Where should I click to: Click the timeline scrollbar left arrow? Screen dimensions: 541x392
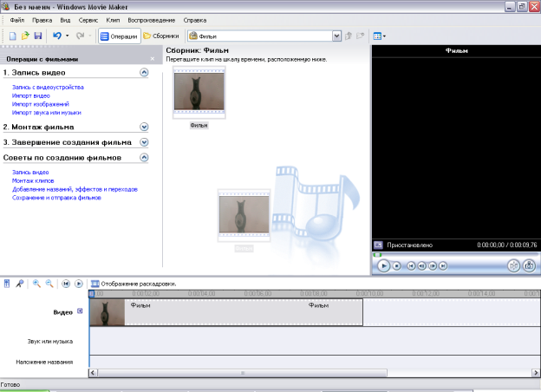[93, 373]
